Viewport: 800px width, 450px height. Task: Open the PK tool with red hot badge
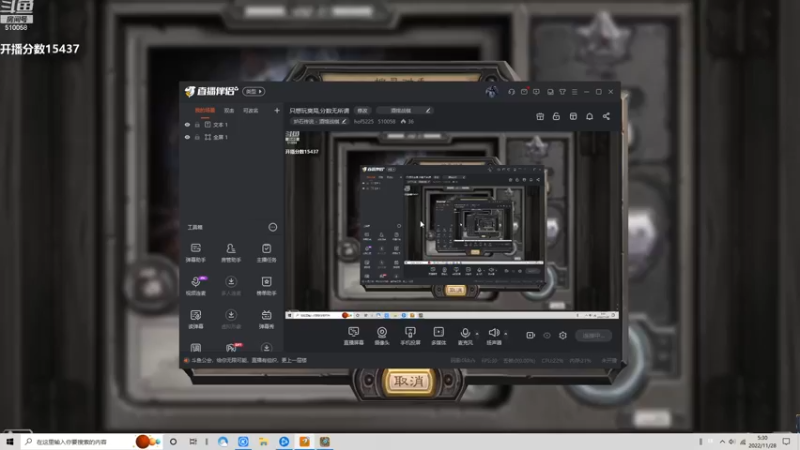(232, 347)
